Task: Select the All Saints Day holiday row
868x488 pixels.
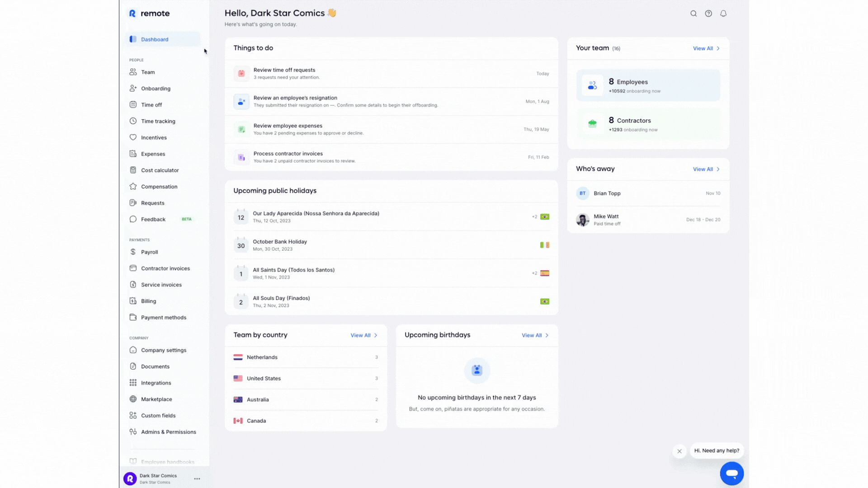Action: [392, 273]
